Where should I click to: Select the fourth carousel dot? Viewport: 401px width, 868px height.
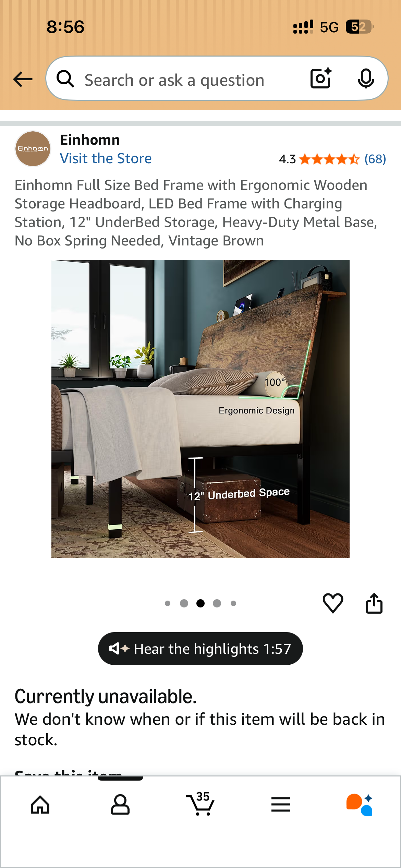click(217, 603)
